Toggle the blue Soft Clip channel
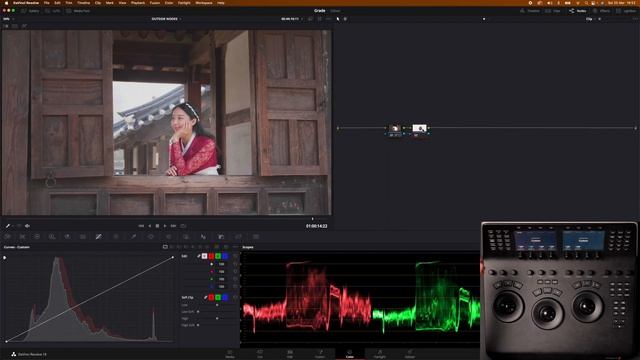 click(x=225, y=298)
